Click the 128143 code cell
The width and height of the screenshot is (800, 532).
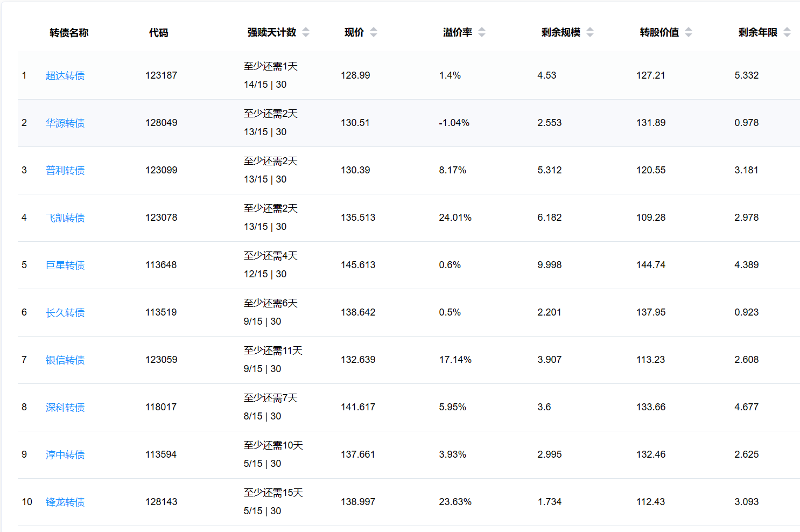(x=161, y=502)
